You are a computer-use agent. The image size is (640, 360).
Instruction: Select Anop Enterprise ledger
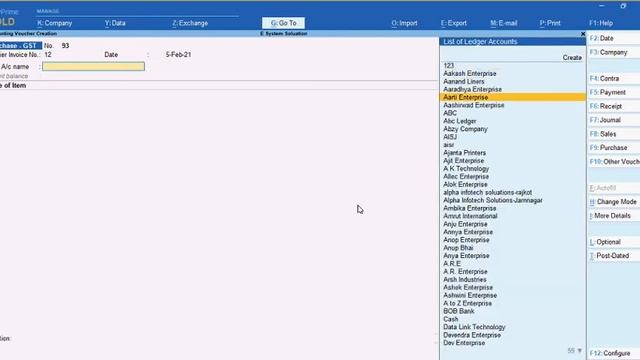466,240
